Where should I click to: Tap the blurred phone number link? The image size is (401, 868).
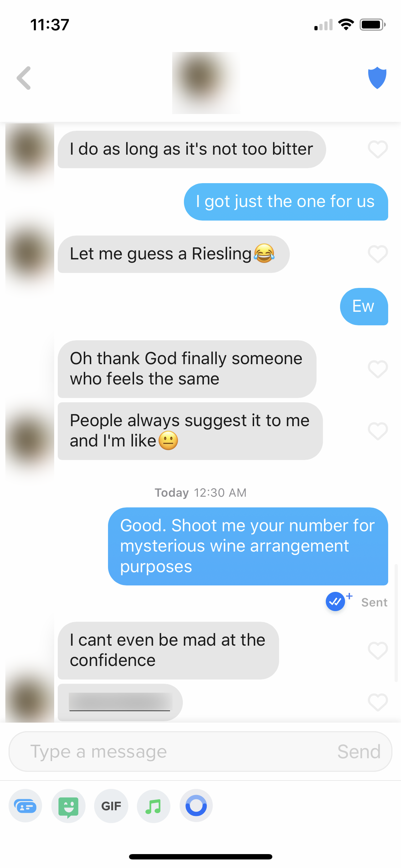(x=120, y=702)
